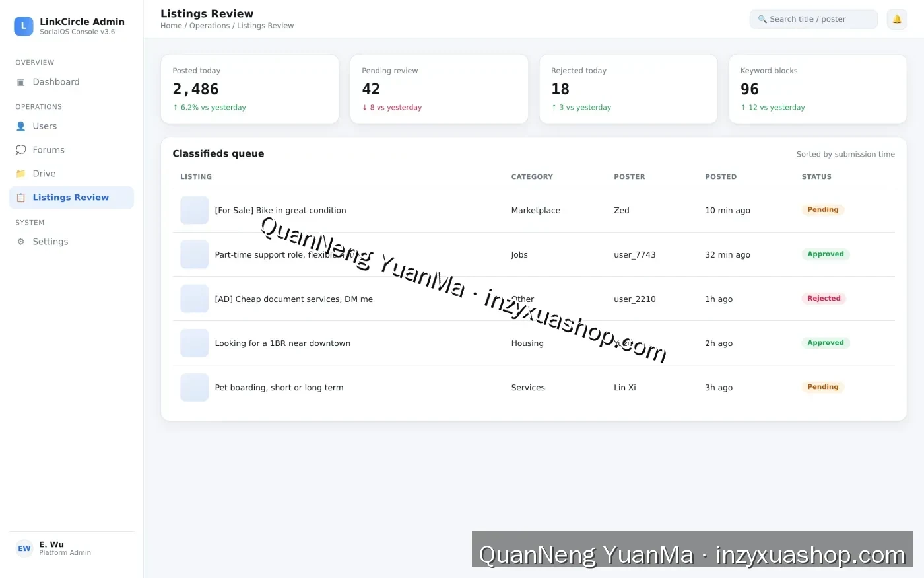The height and width of the screenshot is (578, 924).
Task: Open thumbnail of Part-time support role listing
Action: (x=194, y=254)
